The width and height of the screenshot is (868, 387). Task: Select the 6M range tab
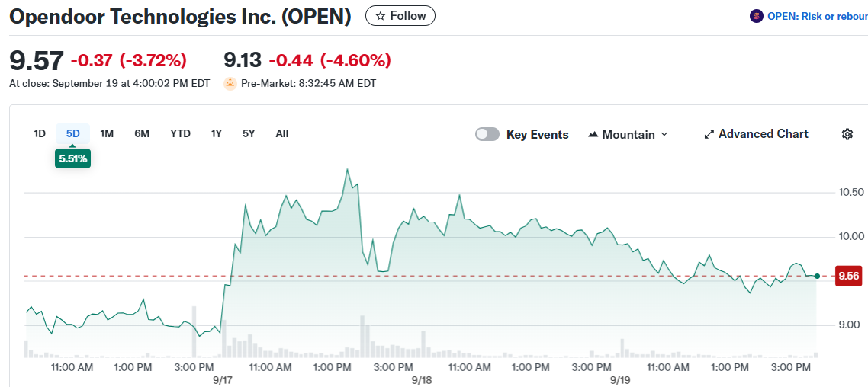pos(142,134)
